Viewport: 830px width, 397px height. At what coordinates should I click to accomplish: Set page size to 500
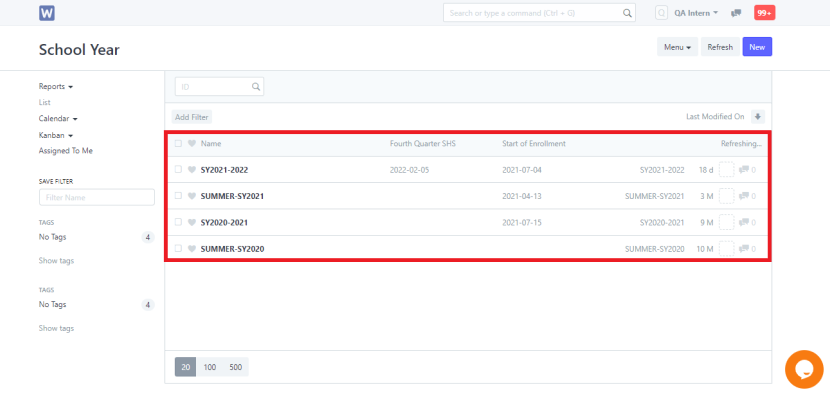(x=236, y=367)
